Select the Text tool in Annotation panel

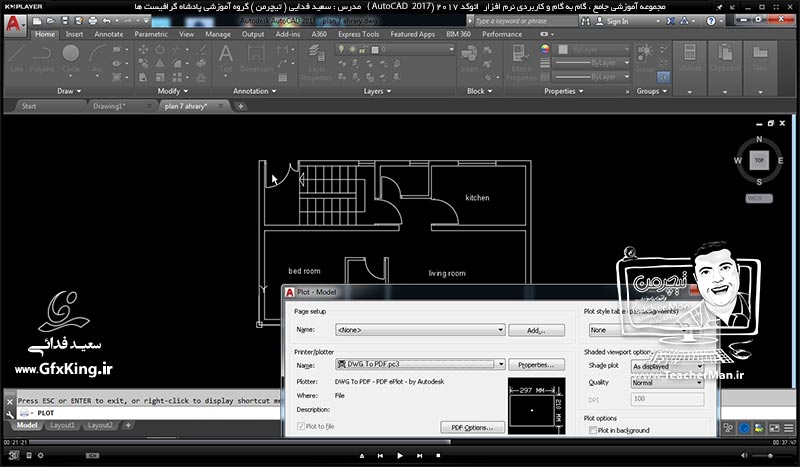(x=226, y=58)
